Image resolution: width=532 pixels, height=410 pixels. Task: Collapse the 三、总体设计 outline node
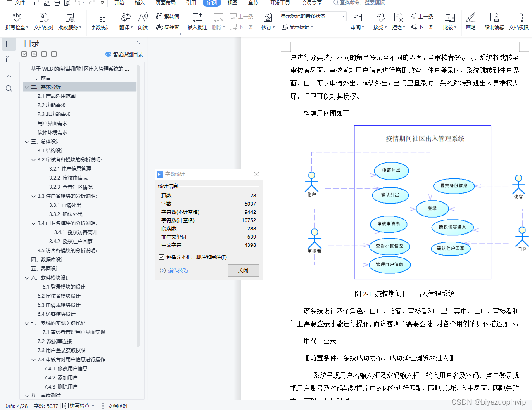coord(27,142)
